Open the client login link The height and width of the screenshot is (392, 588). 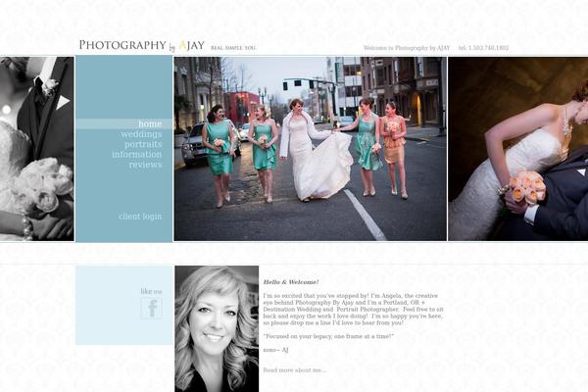[140, 217]
